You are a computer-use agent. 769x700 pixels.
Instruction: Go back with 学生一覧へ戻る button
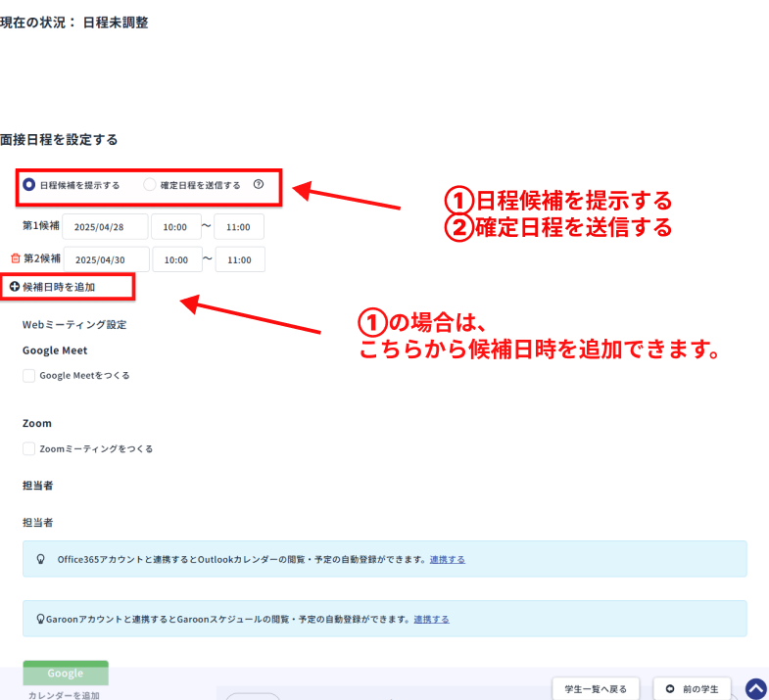[x=596, y=688]
